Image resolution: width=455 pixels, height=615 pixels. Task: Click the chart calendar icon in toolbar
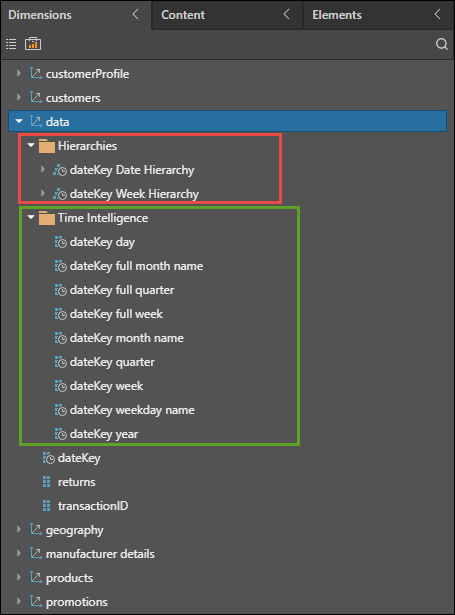pyautogui.click(x=33, y=44)
